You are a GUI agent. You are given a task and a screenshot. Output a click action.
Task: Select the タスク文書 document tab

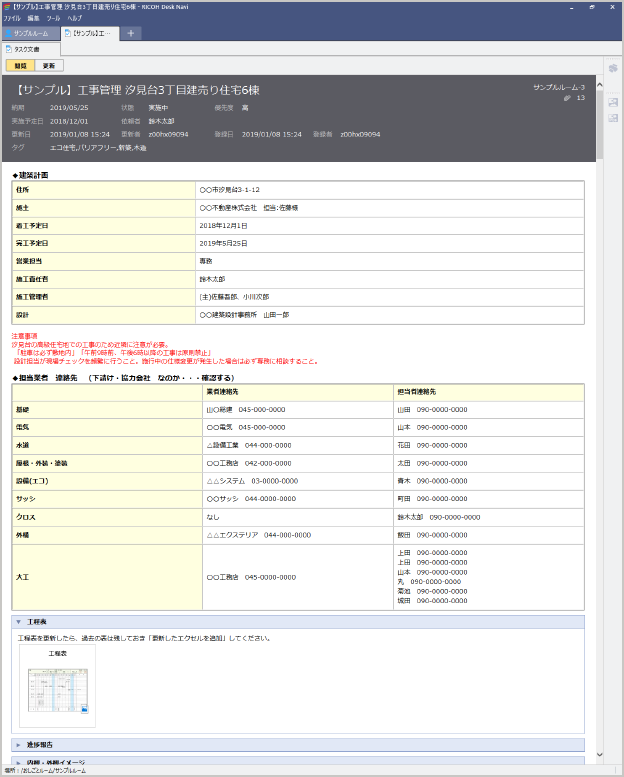tap(23, 48)
